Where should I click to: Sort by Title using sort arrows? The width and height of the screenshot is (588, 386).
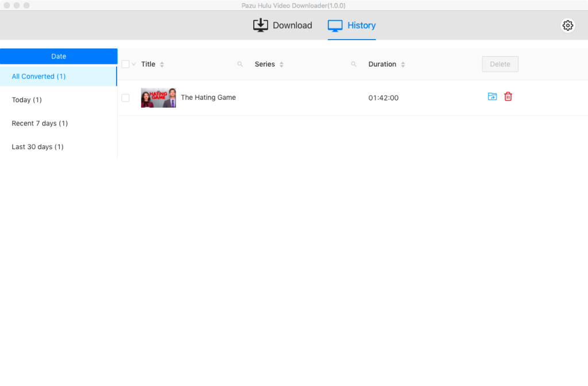(x=162, y=64)
